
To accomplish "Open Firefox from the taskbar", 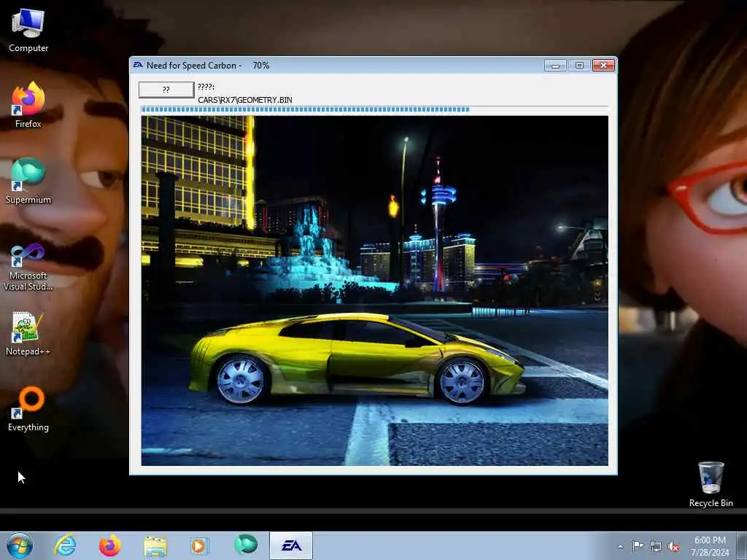I will 109,545.
